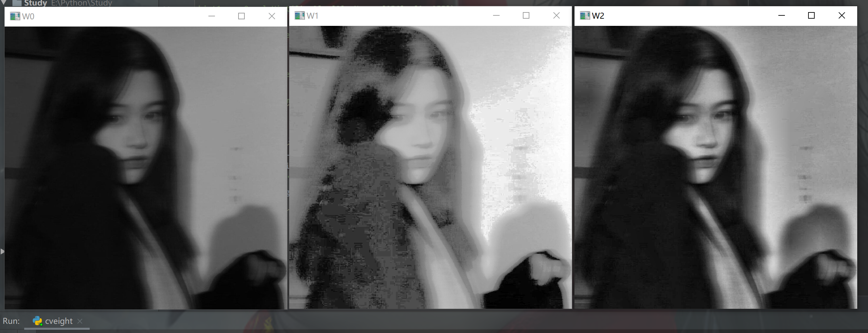Image resolution: width=868 pixels, height=333 pixels.
Task: Click the Run label icon area in the Run panel
Action: click(x=11, y=321)
